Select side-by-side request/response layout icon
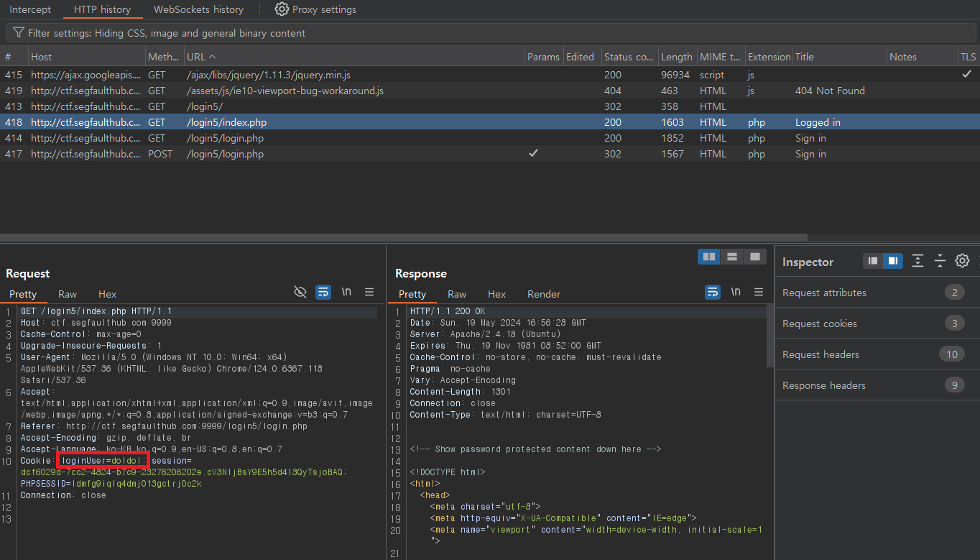Screen dimensions: 980x560 (x=709, y=257)
